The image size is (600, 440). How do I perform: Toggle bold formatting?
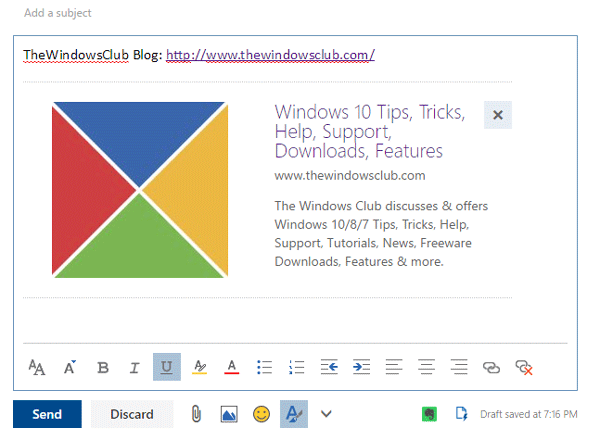(103, 367)
